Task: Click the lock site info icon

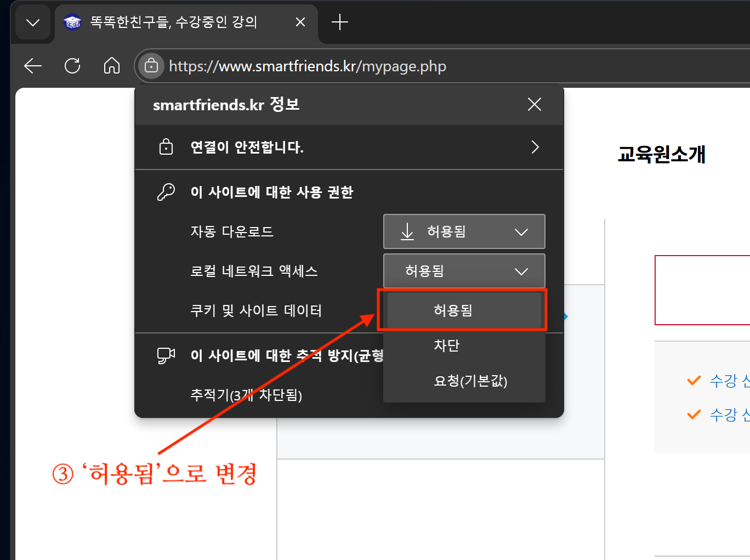Action: (x=151, y=66)
